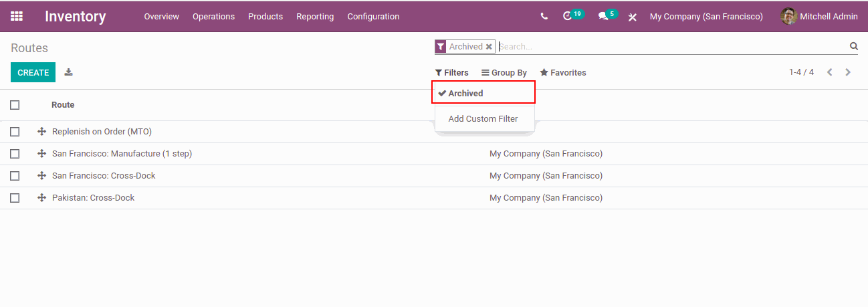Image resolution: width=868 pixels, height=307 pixels.
Task: Expand the Group By dropdown
Action: point(504,73)
